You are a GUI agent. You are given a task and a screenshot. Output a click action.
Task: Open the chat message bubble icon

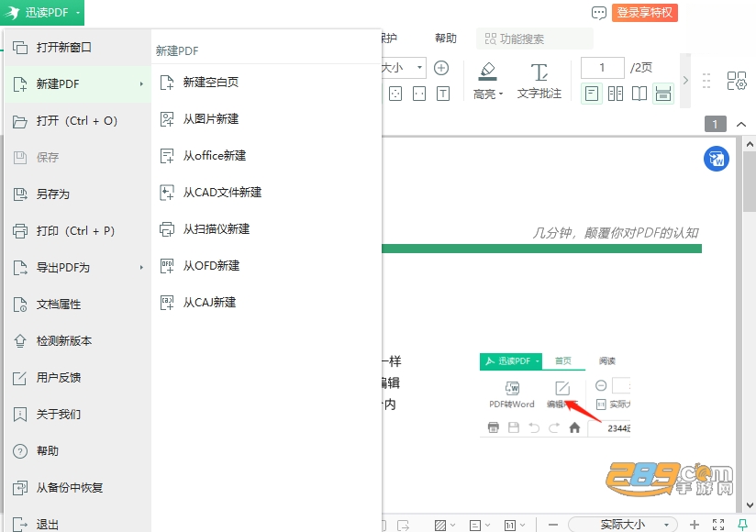point(599,13)
